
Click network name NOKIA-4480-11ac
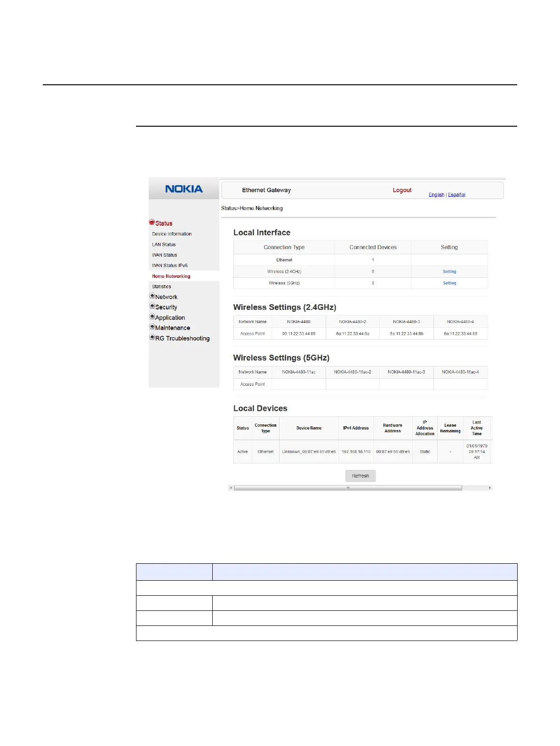click(299, 372)
